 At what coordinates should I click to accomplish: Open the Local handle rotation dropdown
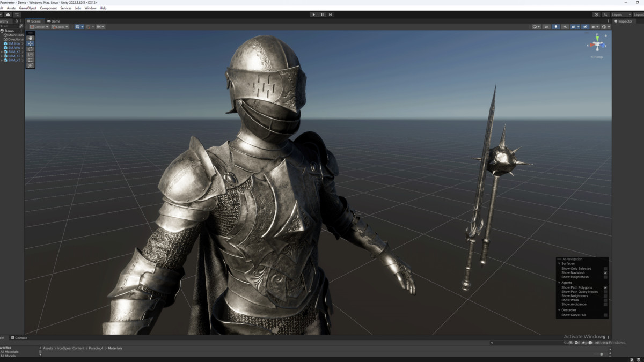[60, 27]
